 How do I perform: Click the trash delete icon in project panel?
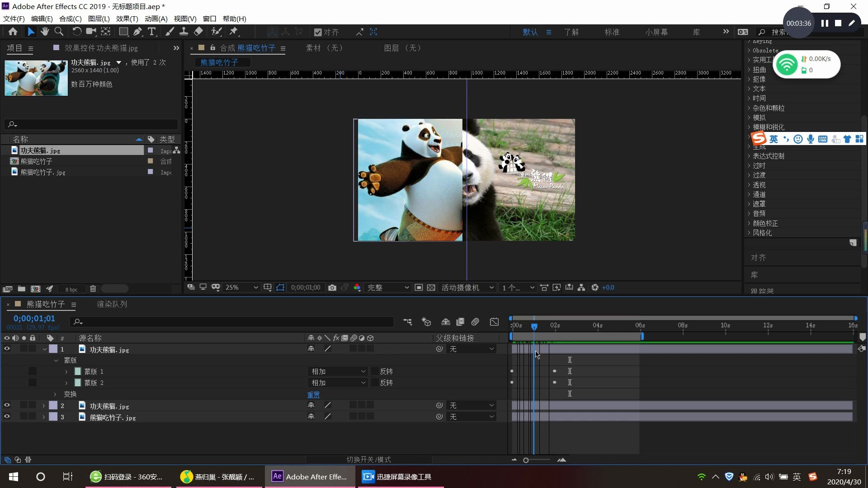tap(93, 289)
